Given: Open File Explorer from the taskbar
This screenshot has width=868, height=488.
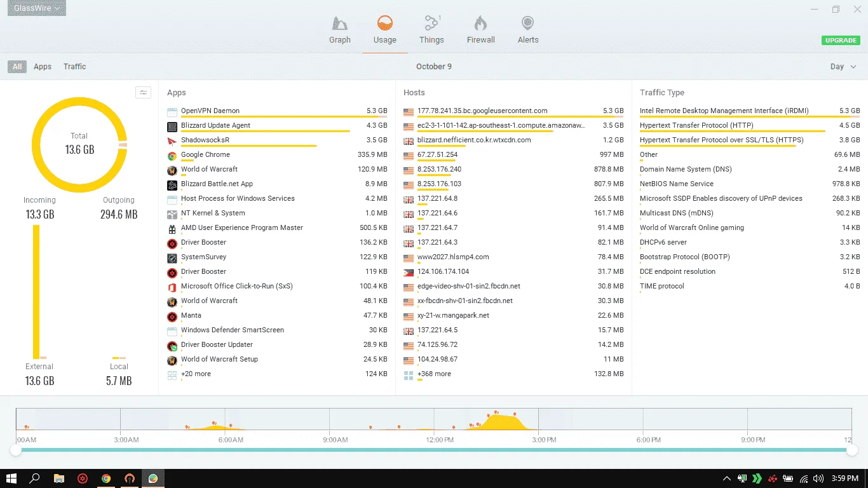Looking at the screenshot, I should [x=59, y=478].
